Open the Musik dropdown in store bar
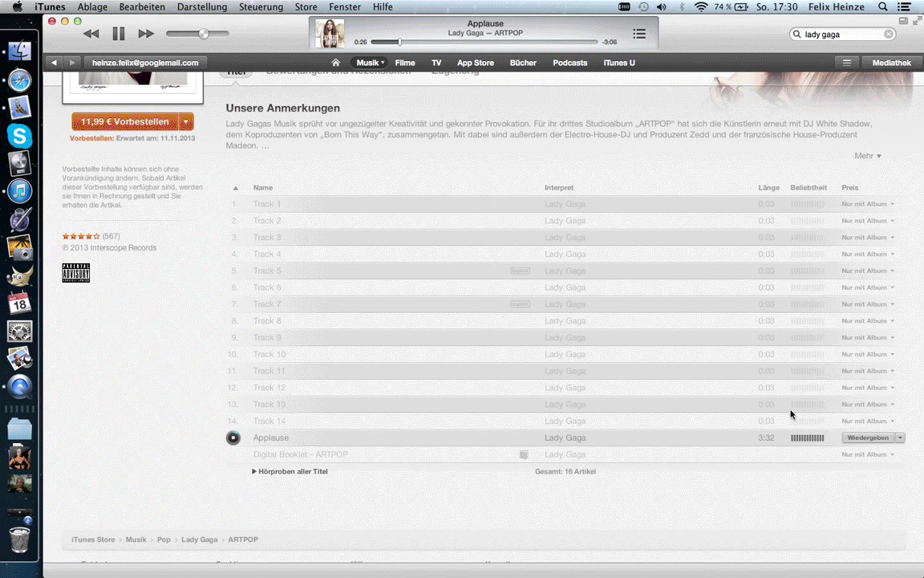This screenshot has width=924, height=578. pos(370,63)
